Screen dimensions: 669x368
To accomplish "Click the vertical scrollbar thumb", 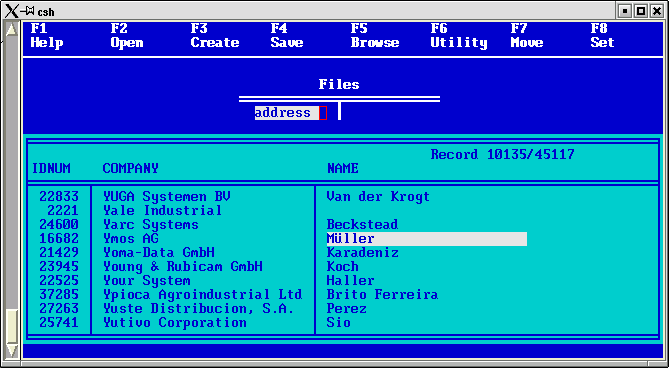I will click(x=12, y=325).
